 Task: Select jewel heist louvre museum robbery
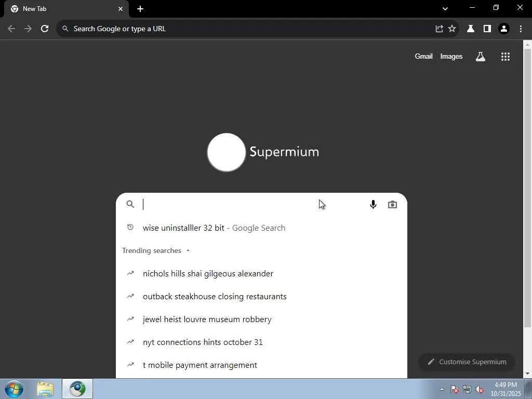tap(262, 320)
